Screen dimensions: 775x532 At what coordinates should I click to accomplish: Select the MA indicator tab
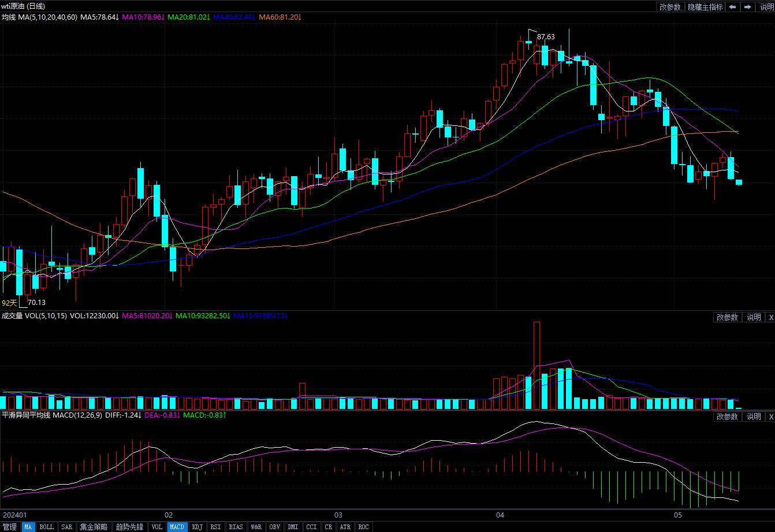tap(28, 527)
